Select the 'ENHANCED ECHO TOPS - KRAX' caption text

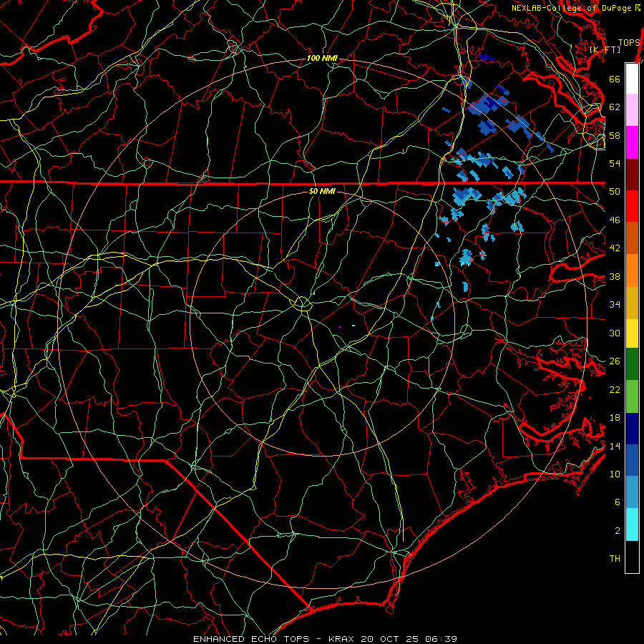(275, 639)
